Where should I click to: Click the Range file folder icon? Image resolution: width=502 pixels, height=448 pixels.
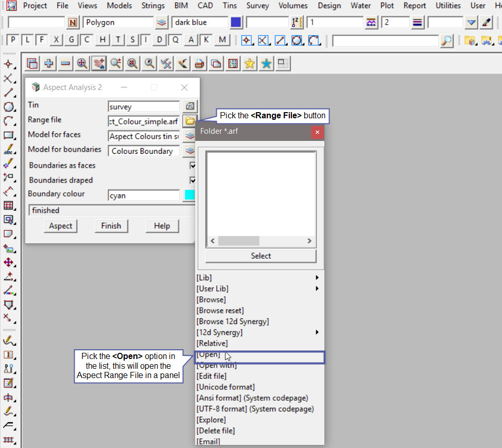point(190,121)
